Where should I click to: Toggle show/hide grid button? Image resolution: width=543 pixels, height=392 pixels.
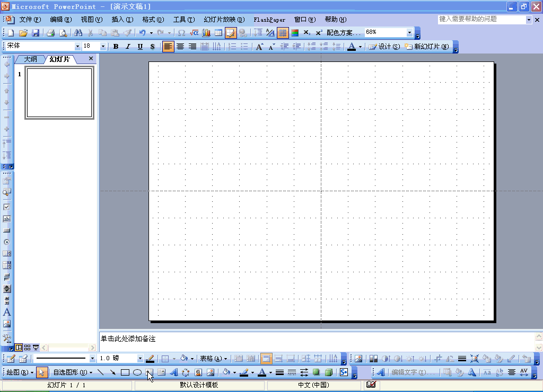click(283, 33)
